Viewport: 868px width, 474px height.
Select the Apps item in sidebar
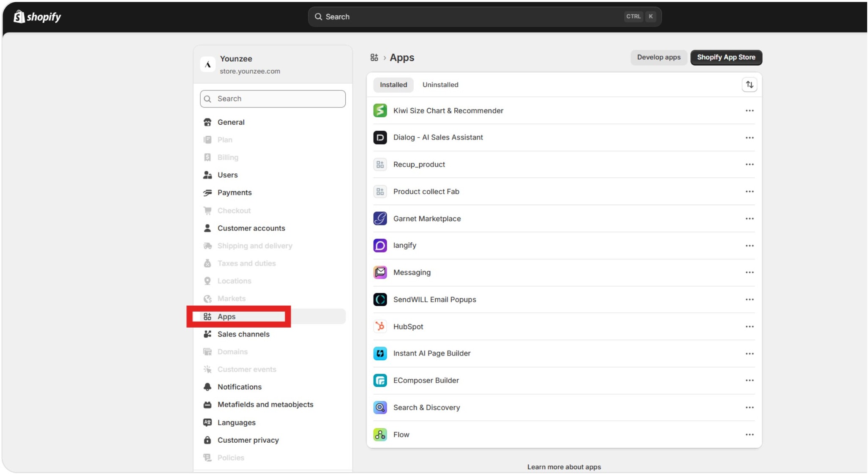tap(273, 316)
